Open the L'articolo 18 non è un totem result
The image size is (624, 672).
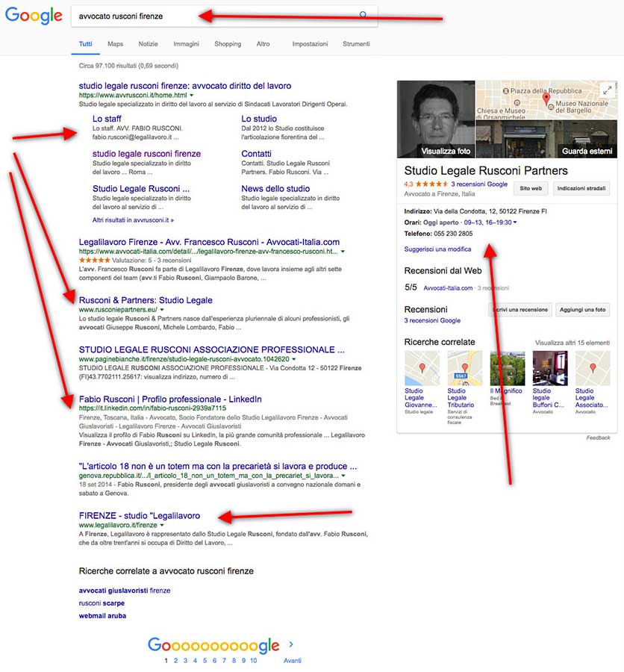[218, 466]
